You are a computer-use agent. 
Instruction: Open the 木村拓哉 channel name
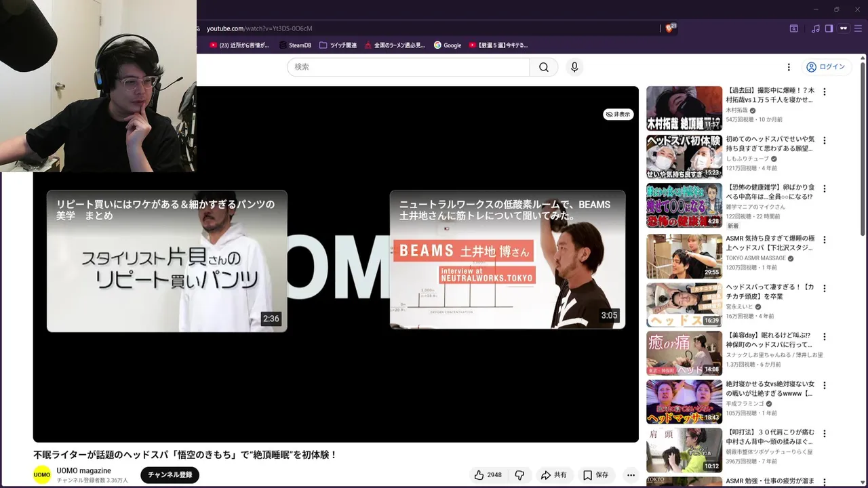click(737, 110)
